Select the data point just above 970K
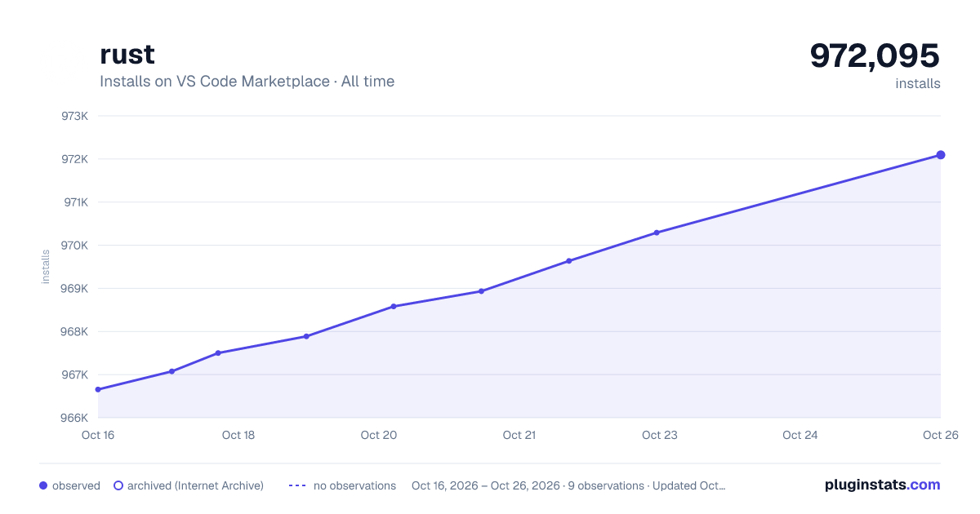The height and width of the screenshot is (514, 980). 657,233
